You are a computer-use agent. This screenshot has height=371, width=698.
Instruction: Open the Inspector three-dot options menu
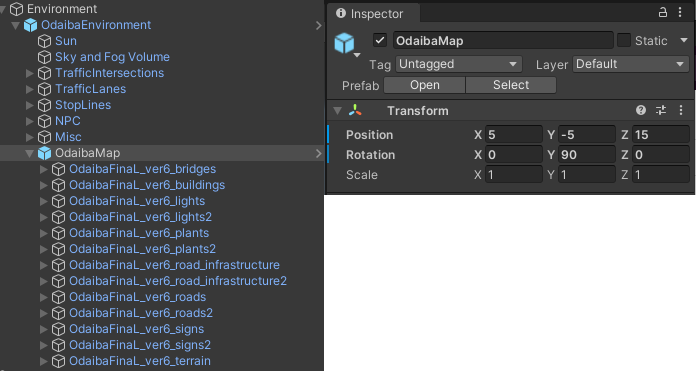pos(680,12)
